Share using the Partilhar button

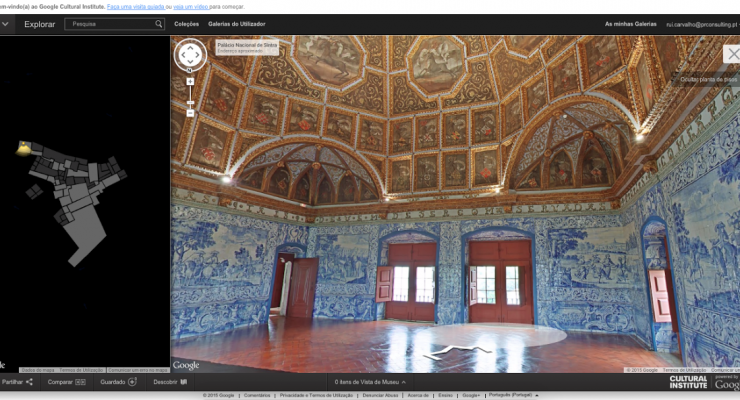pyautogui.click(x=17, y=382)
